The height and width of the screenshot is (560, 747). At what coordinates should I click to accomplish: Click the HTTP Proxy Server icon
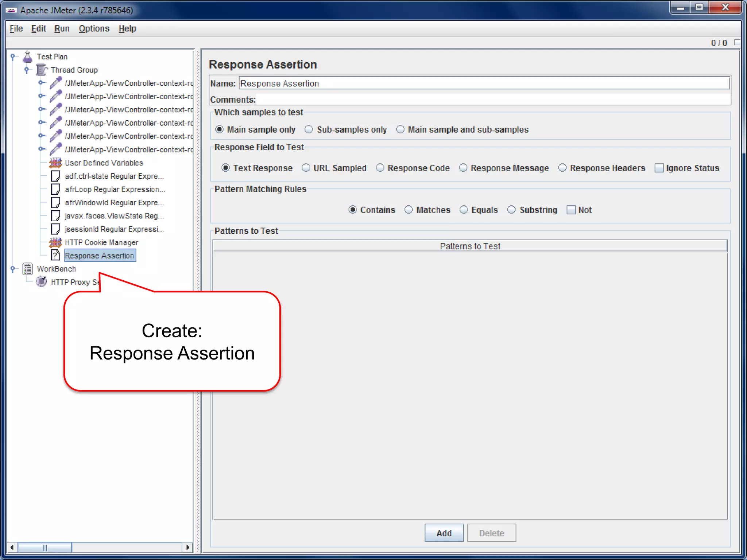42,282
